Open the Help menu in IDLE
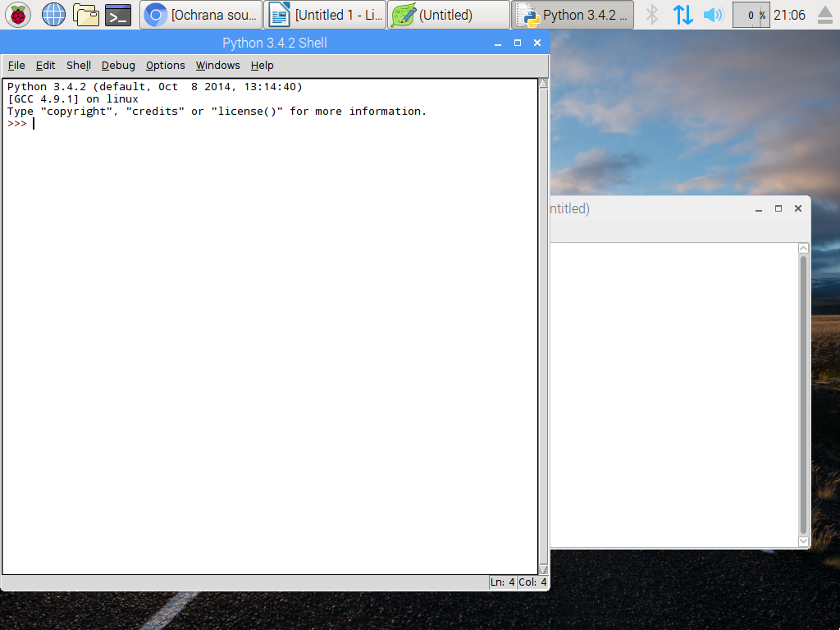Image resolution: width=840 pixels, height=630 pixels. tap(262, 65)
